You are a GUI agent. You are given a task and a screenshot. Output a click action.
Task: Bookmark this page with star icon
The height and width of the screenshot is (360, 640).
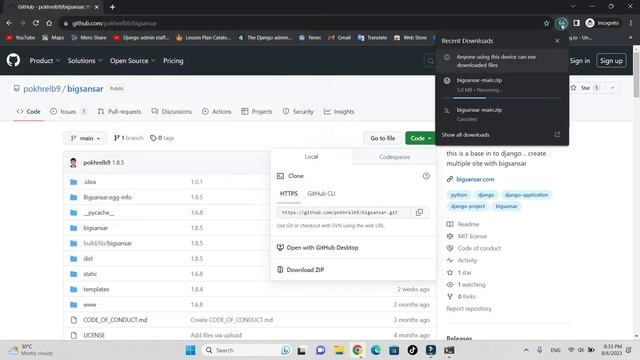(547, 23)
